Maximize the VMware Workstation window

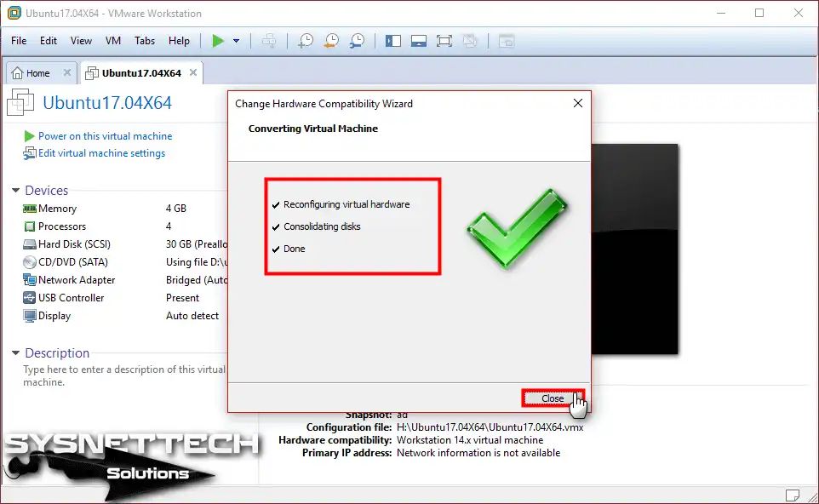click(x=759, y=13)
